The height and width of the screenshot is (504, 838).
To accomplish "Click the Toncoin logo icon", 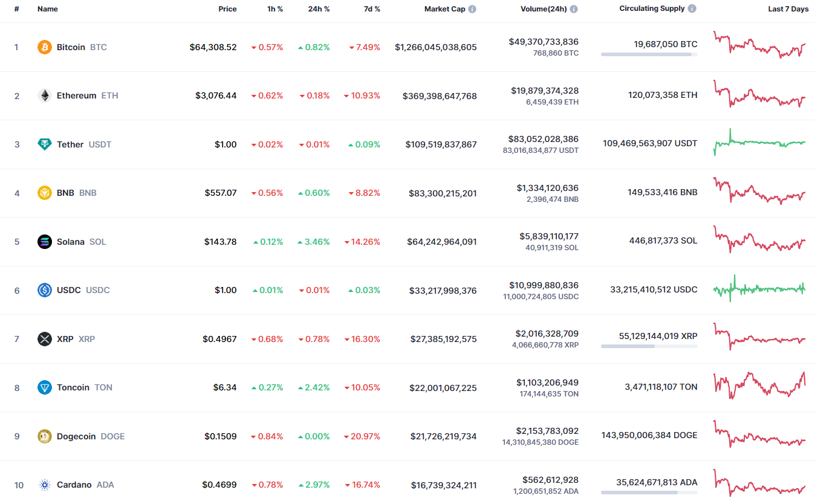I will pyautogui.click(x=45, y=387).
